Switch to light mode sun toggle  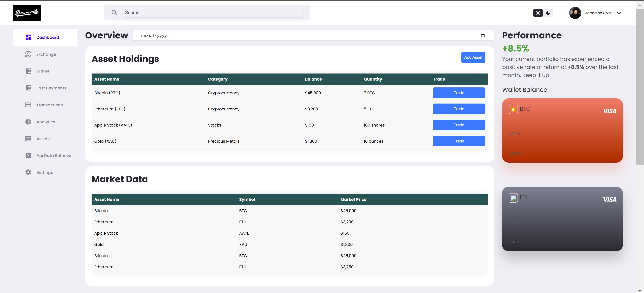(x=538, y=13)
